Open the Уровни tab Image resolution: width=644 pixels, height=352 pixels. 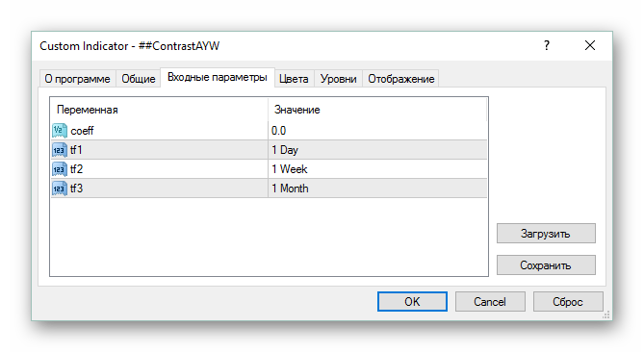pyautogui.click(x=339, y=79)
